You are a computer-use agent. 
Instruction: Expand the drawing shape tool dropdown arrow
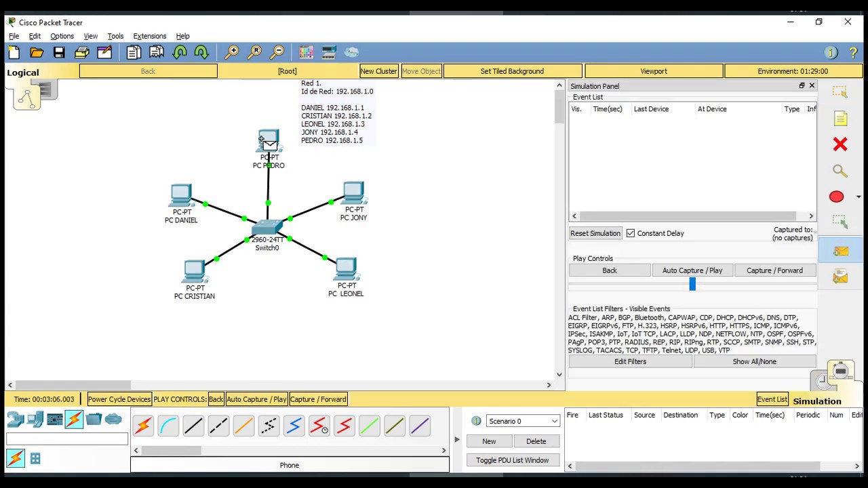point(859,197)
